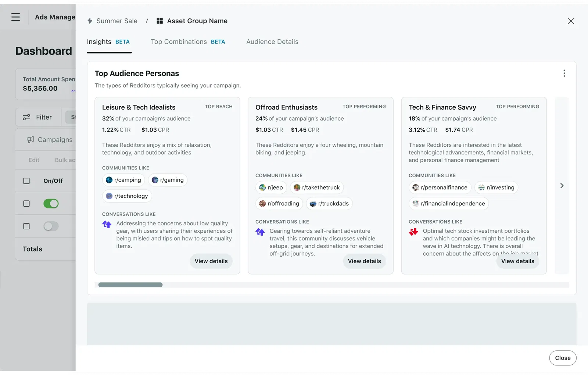Open the hamburger navigation menu
This screenshot has height=375, width=588.
[x=15, y=17]
